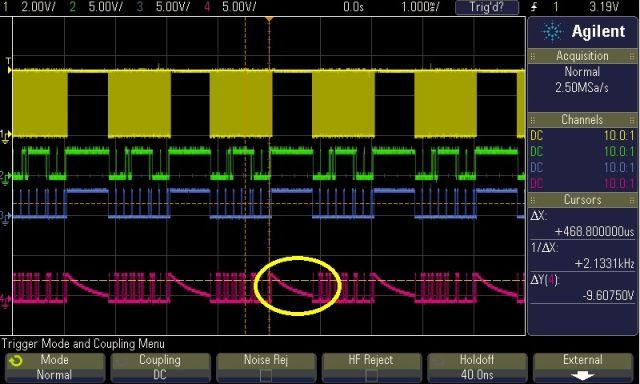Expand the External softkey menu arrow
The height and width of the screenshot is (384, 640).
pyautogui.click(x=582, y=376)
